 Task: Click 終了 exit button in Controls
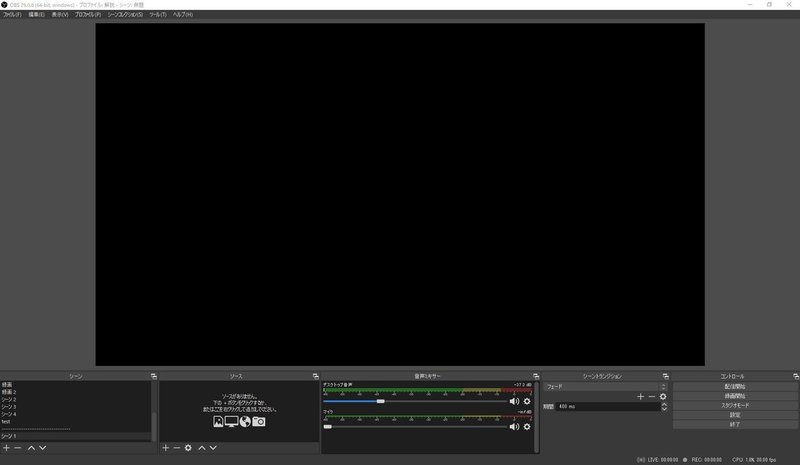tap(735, 424)
